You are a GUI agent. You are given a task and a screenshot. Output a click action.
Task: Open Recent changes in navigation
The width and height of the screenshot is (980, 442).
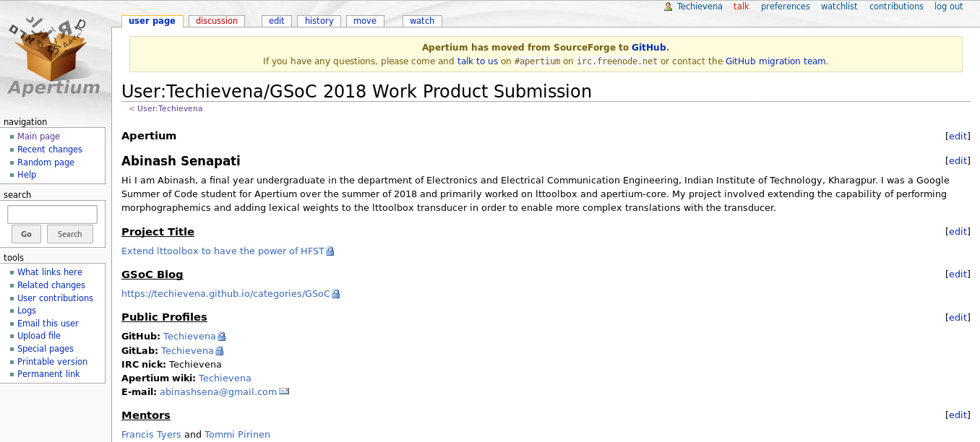pyautogui.click(x=50, y=149)
